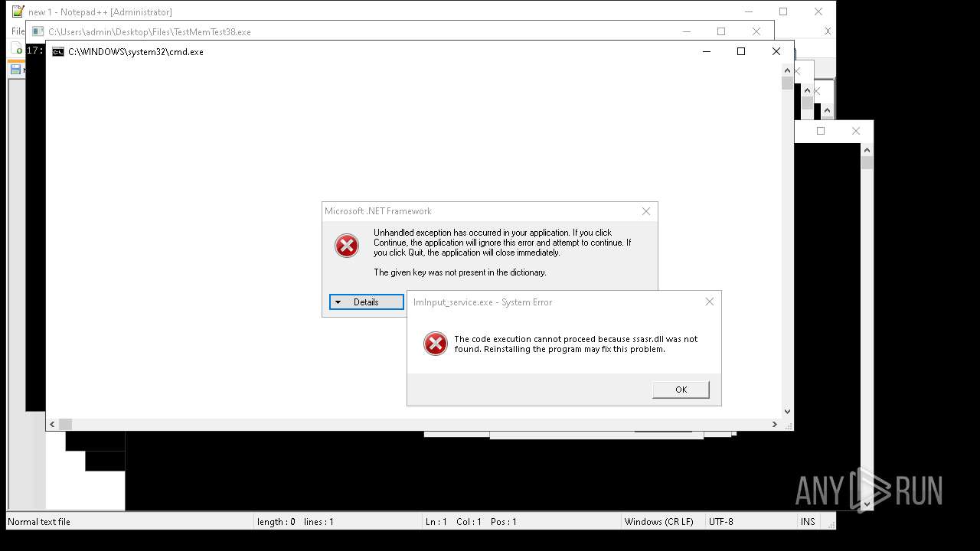Click the save icon on the Notepad++ document tab

(x=16, y=70)
